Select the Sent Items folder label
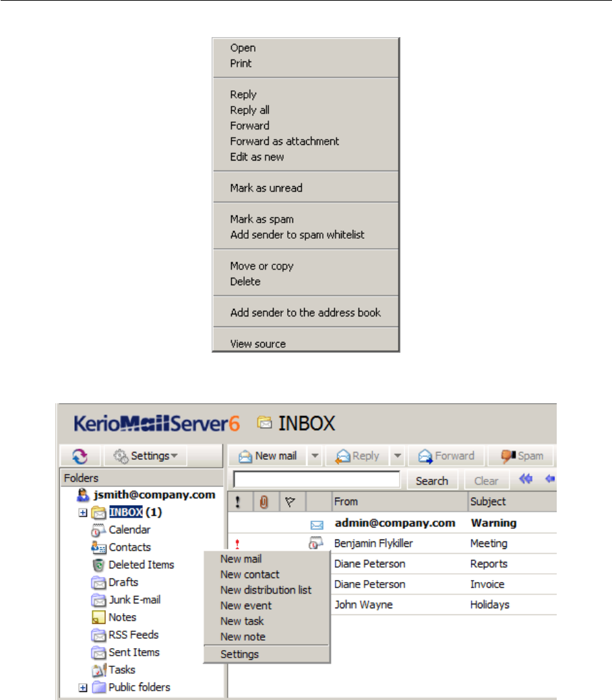This screenshot has height=700, width=612. (x=134, y=653)
